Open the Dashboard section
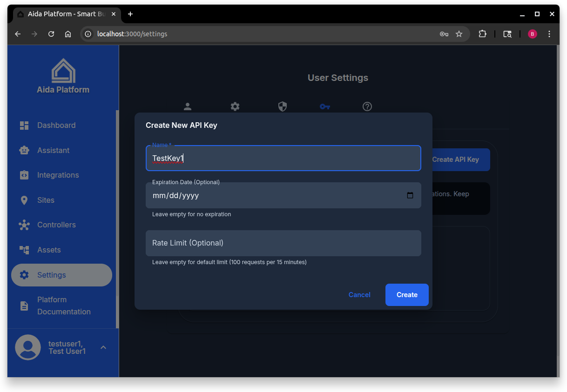Viewport: 567px width, 392px height. [x=56, y=125]
